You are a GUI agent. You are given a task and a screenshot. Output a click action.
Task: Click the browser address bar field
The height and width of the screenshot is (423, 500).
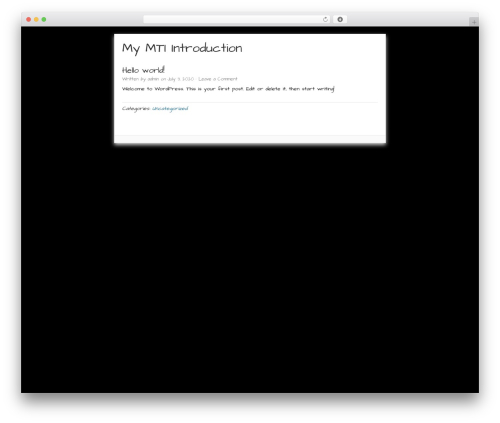(237, 20)
